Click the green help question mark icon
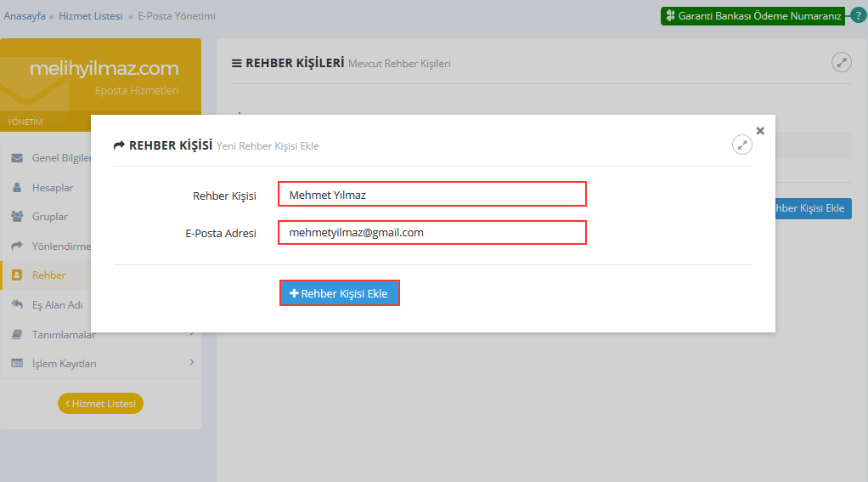 858,15
